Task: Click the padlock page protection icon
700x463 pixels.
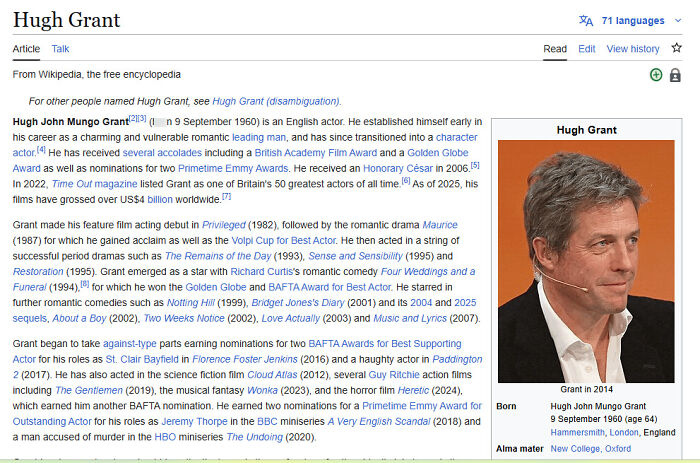Action: pos(675,75)
